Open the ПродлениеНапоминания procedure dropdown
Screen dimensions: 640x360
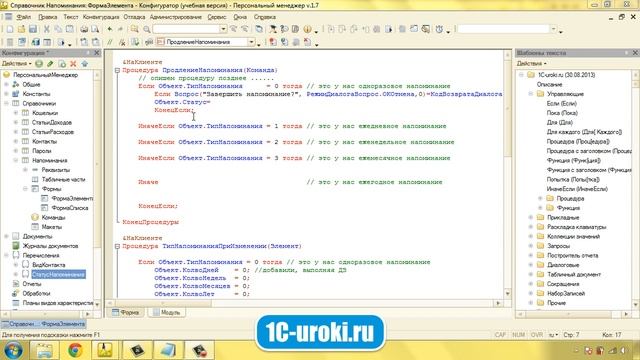coord(251,42)
